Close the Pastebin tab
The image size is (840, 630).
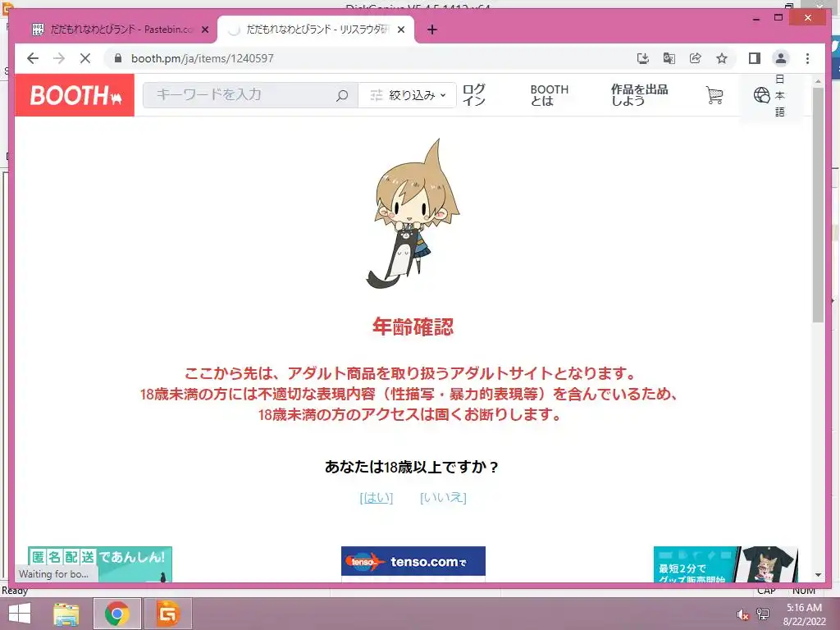pyautogui.click(x=204, y=30)
